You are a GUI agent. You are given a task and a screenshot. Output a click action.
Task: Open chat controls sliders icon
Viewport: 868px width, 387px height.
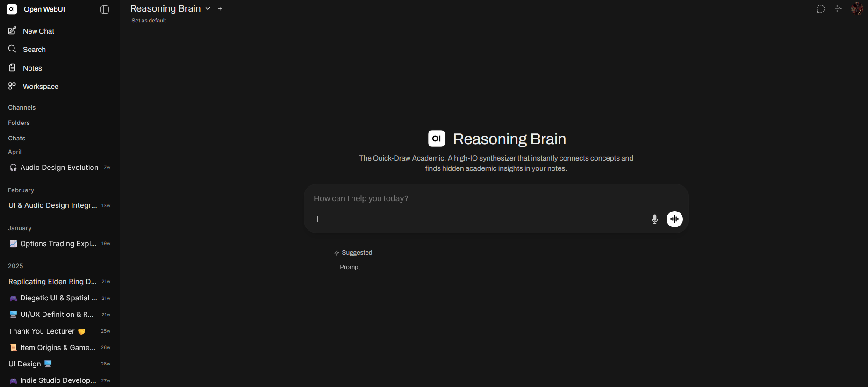click(x=839, y=9)
